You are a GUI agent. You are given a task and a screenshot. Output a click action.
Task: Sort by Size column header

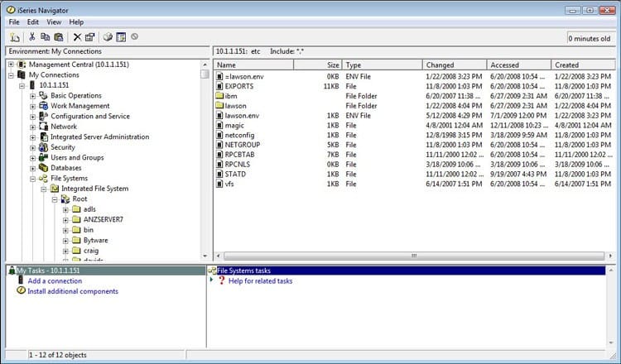click(318, 65)
